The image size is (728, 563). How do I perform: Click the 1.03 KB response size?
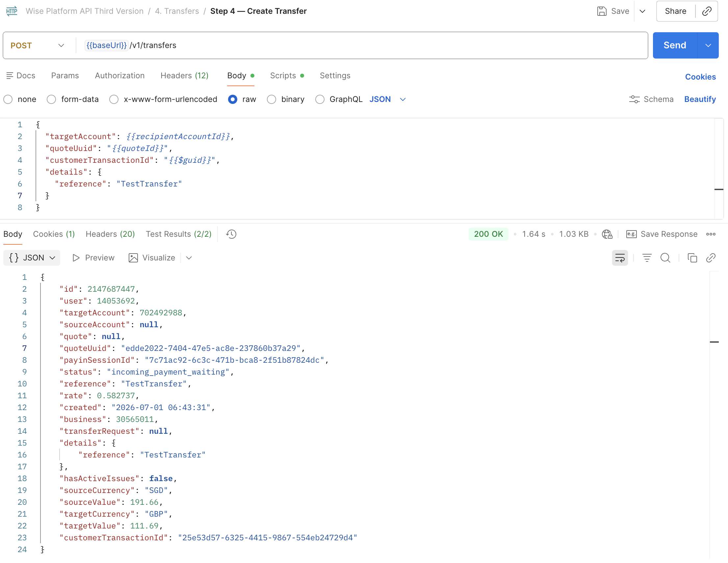click(573, 234)
